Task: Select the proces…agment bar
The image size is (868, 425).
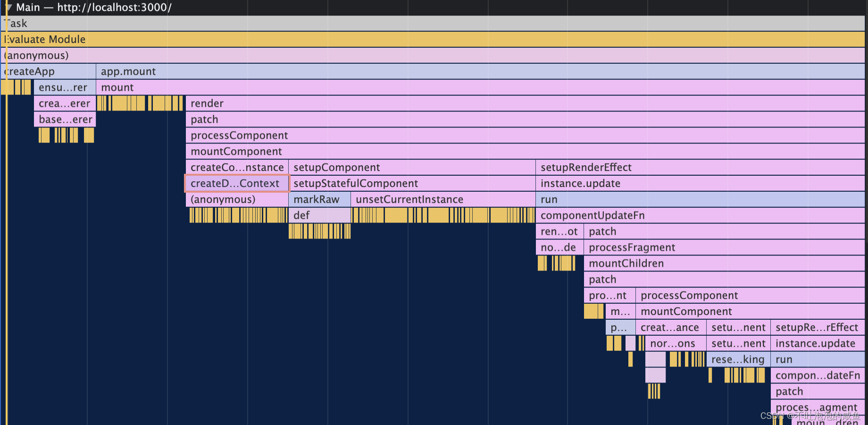Action: tap(818, 408)
